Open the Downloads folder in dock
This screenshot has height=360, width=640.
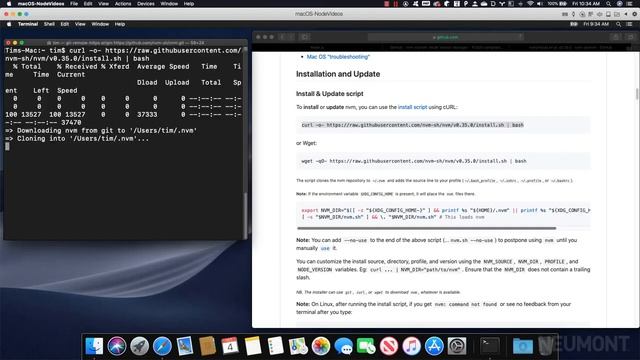click(522, 346)
